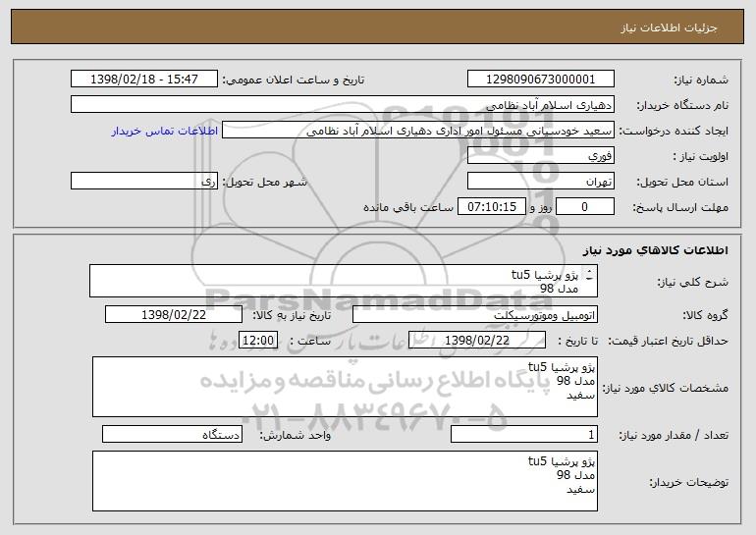Click the label ساعت باقی مانده
Viewport: 756px width, 535px height.
click(x=407, y=207)
